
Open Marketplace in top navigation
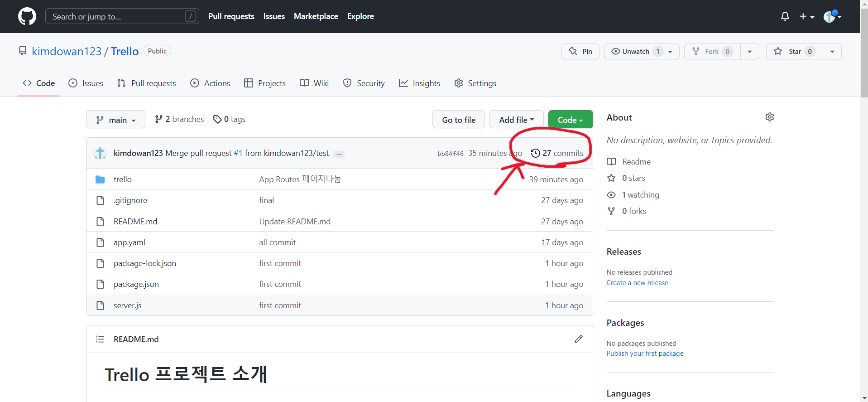(316, 16)
